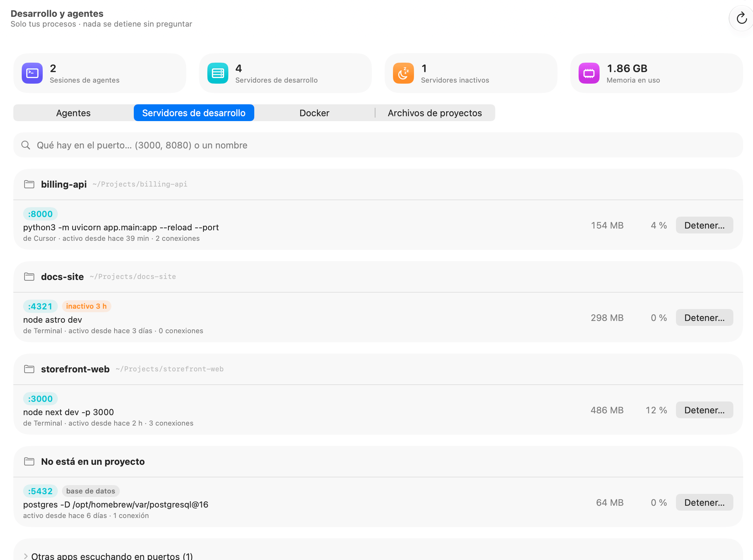Image resolution: width=753 pixels, height=560 pixels.
Task: Click the billing-api folder icon
Action: (x=29, y=184)
